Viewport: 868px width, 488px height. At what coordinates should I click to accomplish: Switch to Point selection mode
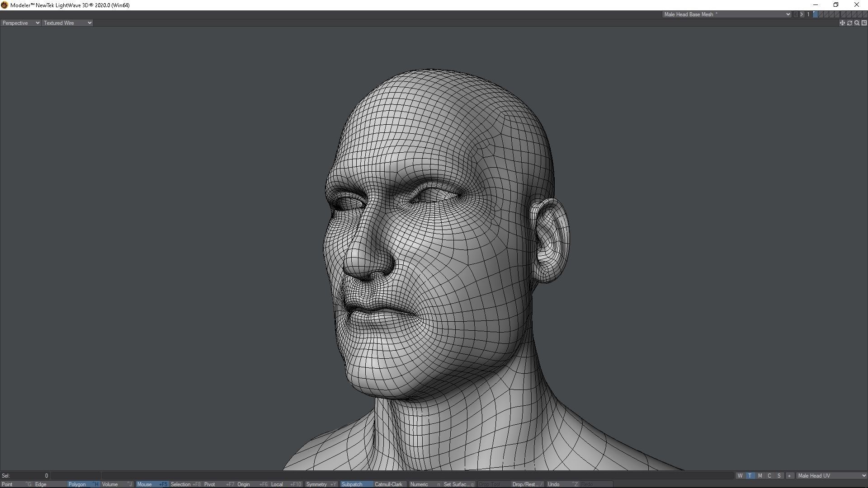[x=16, y=484]
